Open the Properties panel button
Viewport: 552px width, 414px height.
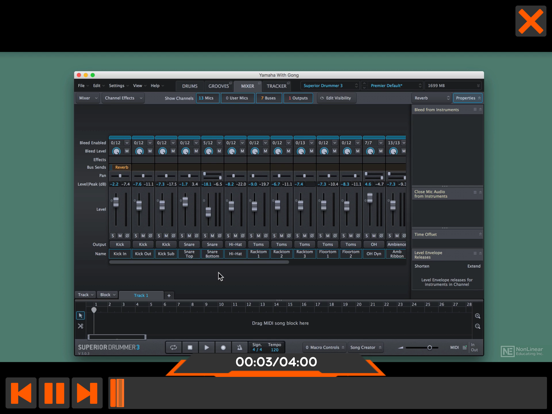468,98
